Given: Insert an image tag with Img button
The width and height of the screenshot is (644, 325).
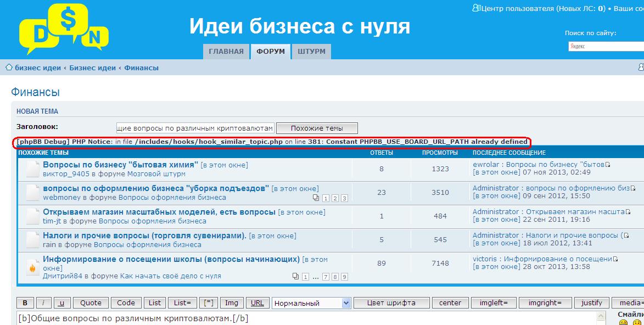Looking at the screenshot, I should click(x=232, y=302).
